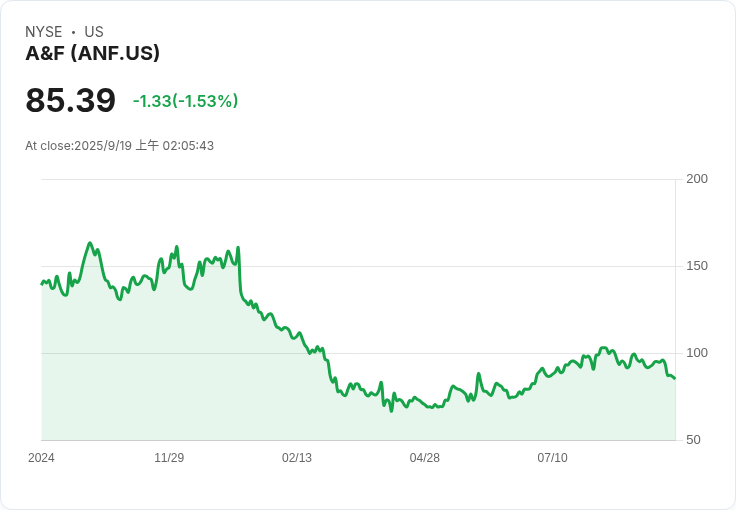Click the price change -1.33(-1.53%)
The image size is (736, 510).
[x=185, y=101]
